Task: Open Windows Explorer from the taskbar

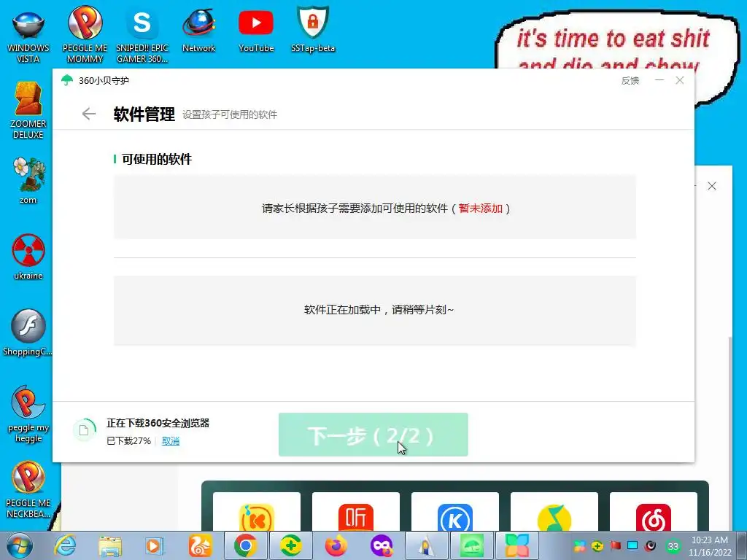Action: [110, 545]
